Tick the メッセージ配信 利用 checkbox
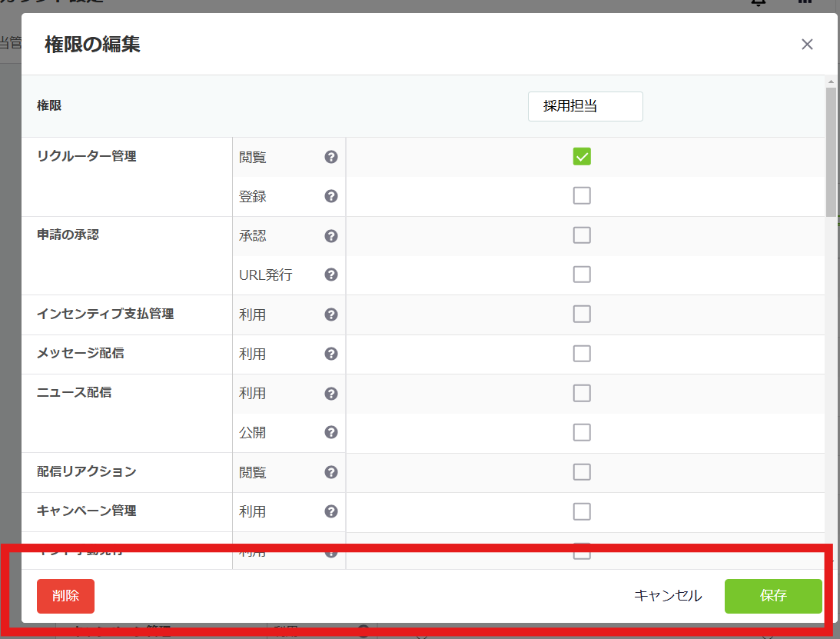This screenshot has width=840, height=639. click(582, 353)
